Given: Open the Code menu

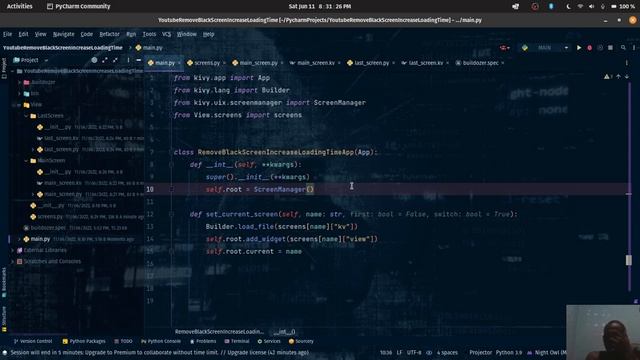Looking at the screenshot, I should (x=87, y=34).
